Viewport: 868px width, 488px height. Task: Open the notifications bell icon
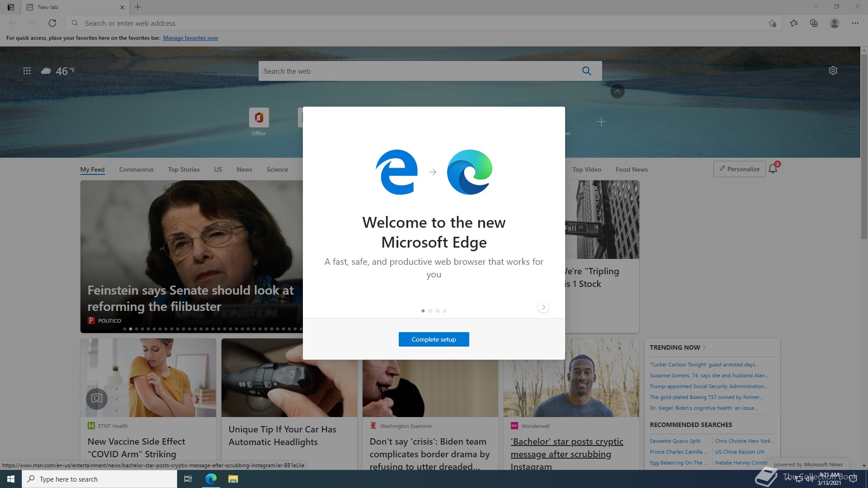773,169
